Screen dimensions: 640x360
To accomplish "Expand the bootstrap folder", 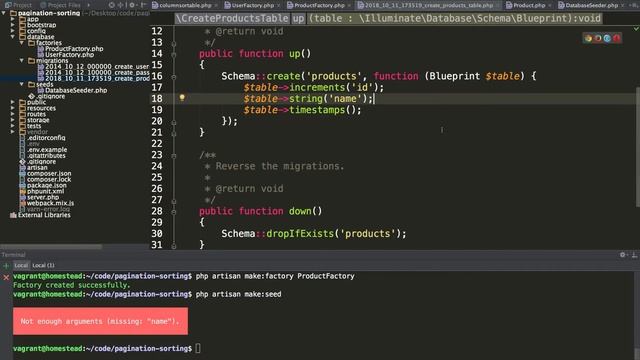I will tap(13, 25).
